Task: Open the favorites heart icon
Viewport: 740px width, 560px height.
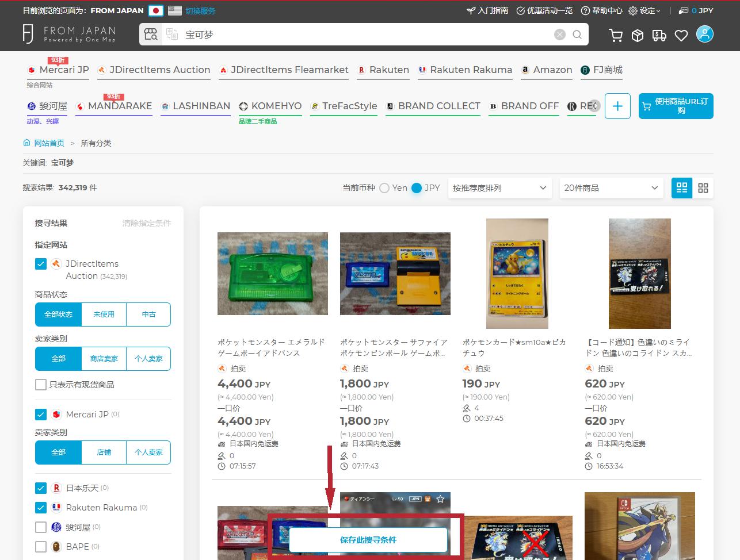Action: 681,36
